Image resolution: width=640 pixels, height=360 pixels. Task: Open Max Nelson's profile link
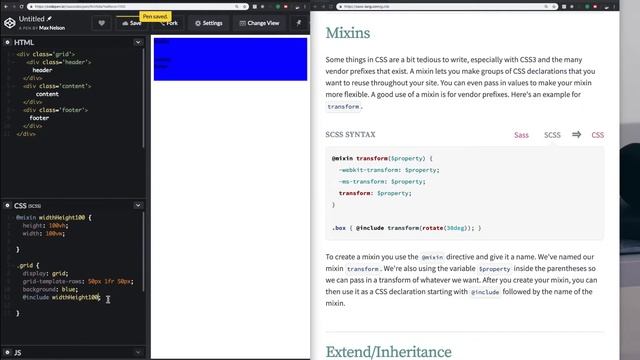52,28
